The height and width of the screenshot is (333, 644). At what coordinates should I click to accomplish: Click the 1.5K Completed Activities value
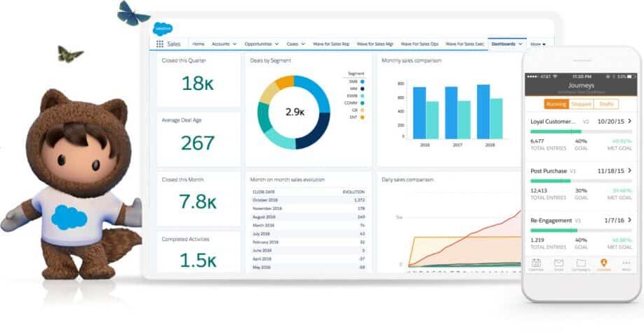coord(198,260)
